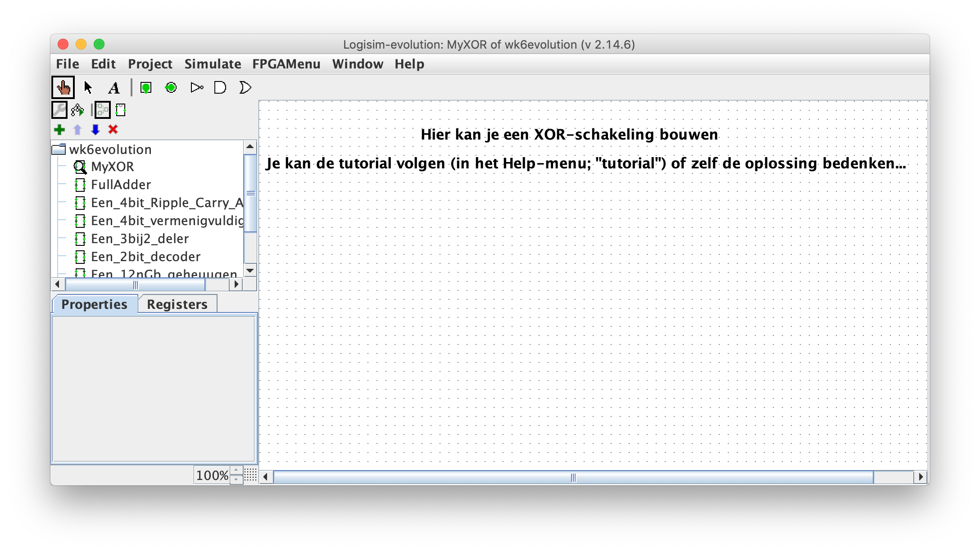This screenshot has width=980, height=552.
Task: Select the FullAdder circuit name
Action: point(121,185)
